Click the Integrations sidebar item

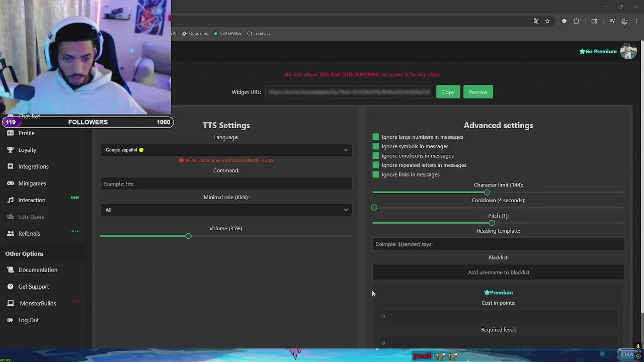[x=34, y=166]
